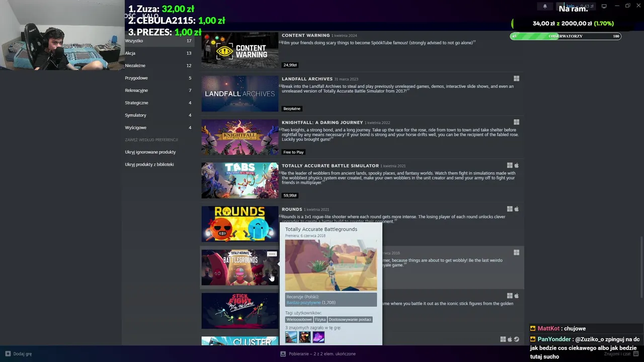The image size is (644, 362).
Task: Click the Wieloosobowe user tag
Action: tap(299, 319)
